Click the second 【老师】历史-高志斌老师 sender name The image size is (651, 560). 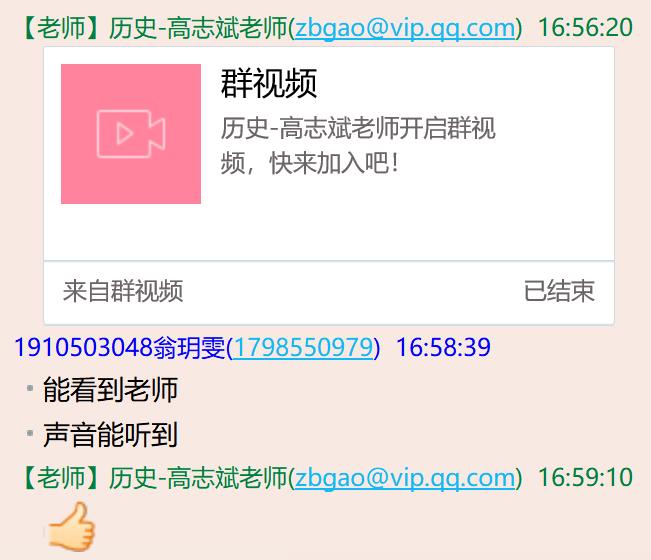click(x=154, y=478)
